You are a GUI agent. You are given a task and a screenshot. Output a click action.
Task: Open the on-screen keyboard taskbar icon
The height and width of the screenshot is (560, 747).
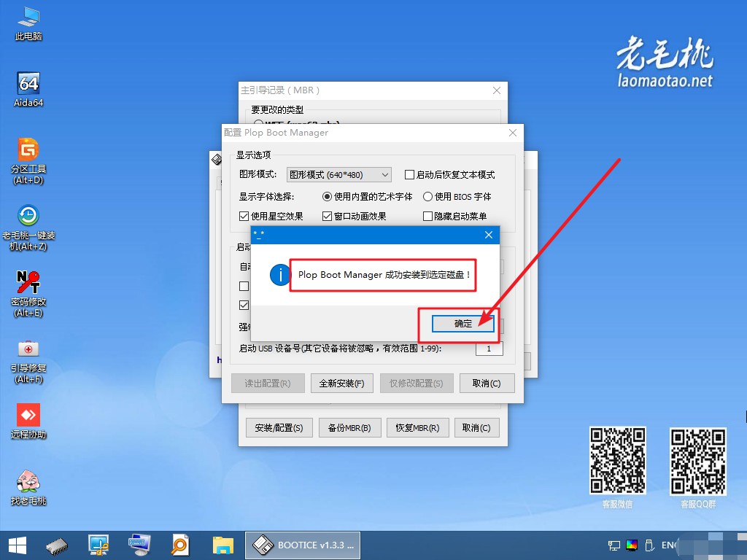pos(139,545)
